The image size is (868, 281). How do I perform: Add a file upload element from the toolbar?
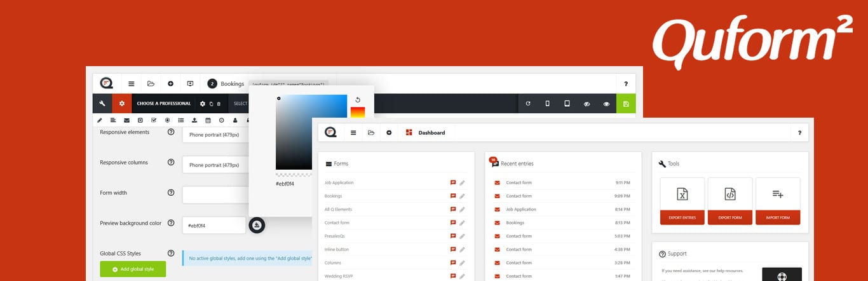point(194,120)
